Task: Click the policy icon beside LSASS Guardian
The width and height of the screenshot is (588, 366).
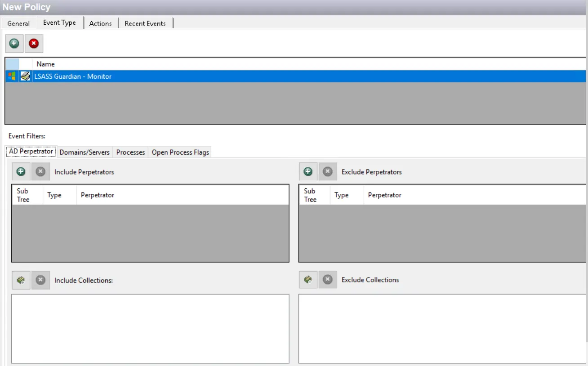Action: coord(25,76)
